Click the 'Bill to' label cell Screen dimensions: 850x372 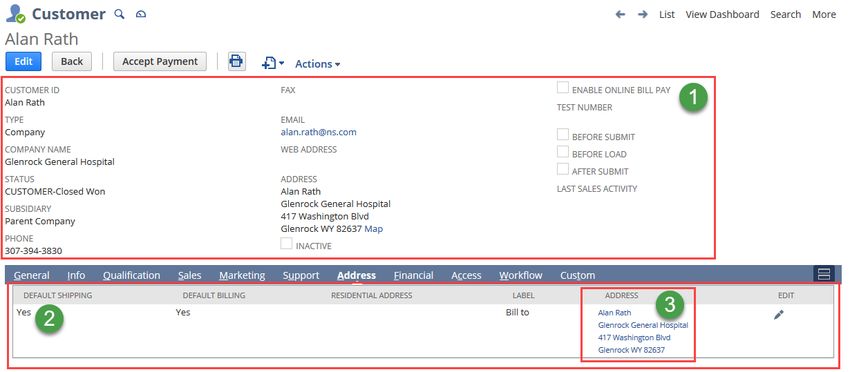(517, 312)
